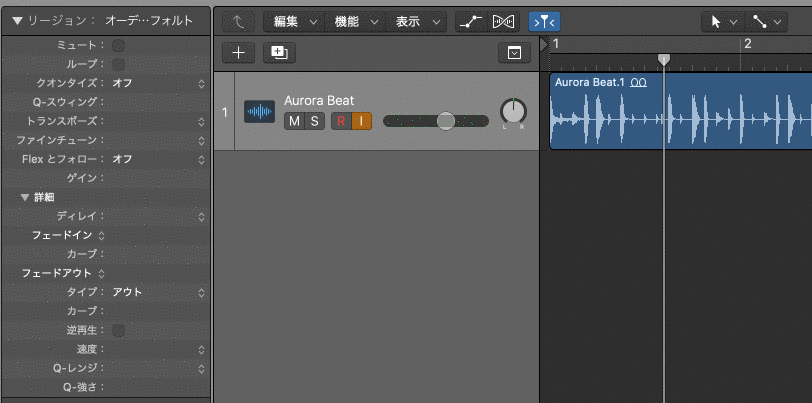The height and width of the screenshot is (403, 812).
Task: Click the back-out-of-folder arrow button
Action: 238,22
